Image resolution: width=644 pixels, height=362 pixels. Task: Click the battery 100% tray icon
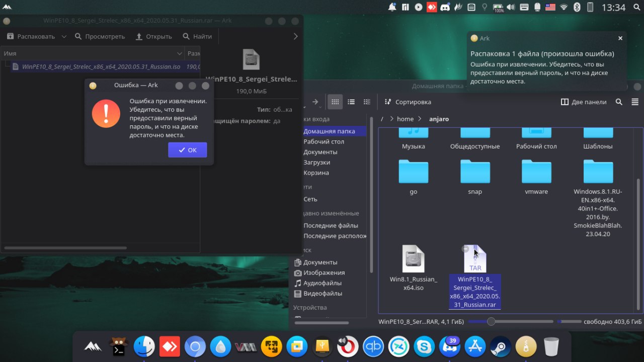(499, 7)
